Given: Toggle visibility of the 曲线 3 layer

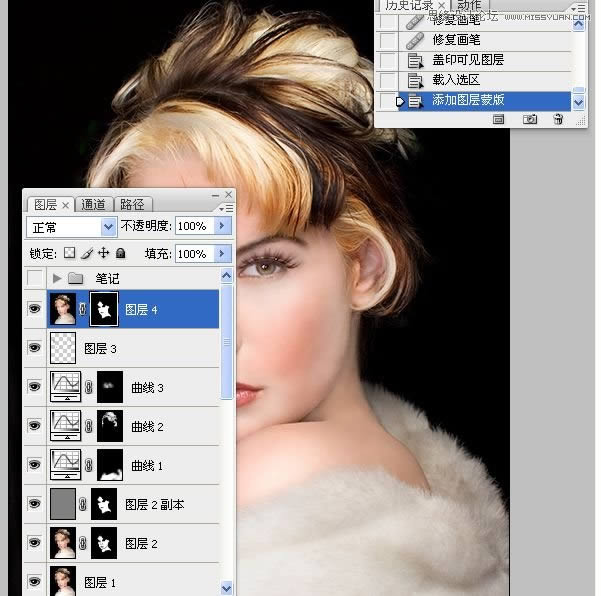Looking at the screenshot, I should [x=35, y=387].
